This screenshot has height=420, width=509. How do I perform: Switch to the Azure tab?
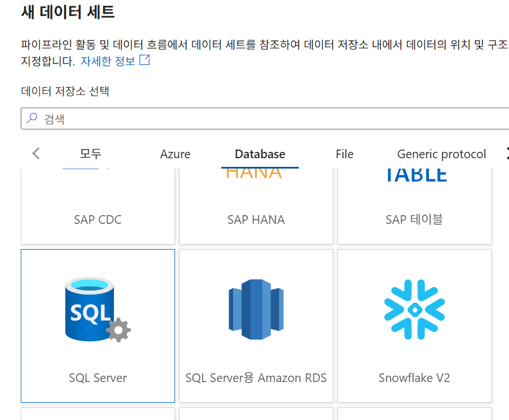pos(175,154)
